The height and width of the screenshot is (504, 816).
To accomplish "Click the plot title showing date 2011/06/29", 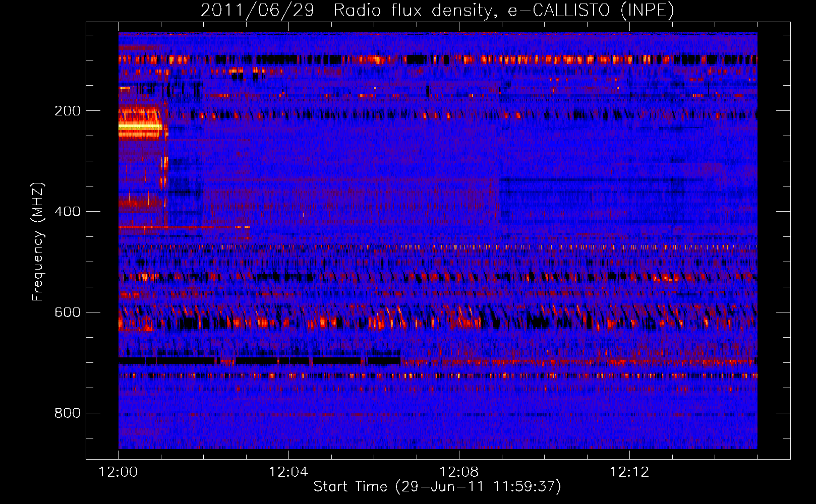I will click(437, 10).
